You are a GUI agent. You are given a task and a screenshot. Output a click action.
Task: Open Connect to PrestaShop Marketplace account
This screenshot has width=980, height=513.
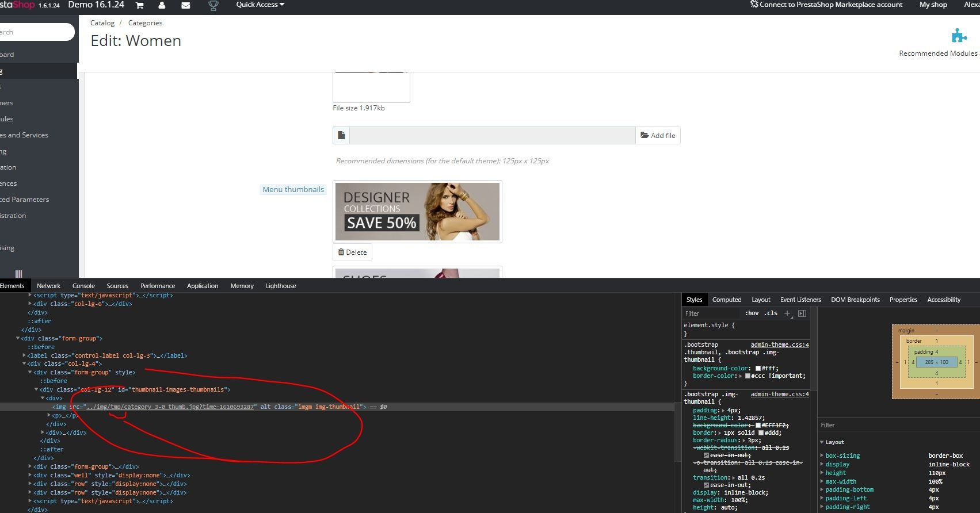tap(826, 5)
